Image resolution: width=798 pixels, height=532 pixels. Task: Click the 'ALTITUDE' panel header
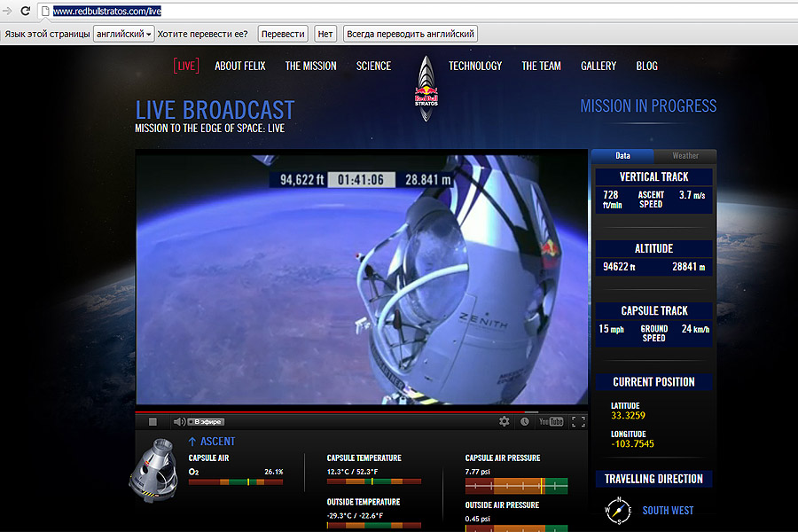(654, 248)
